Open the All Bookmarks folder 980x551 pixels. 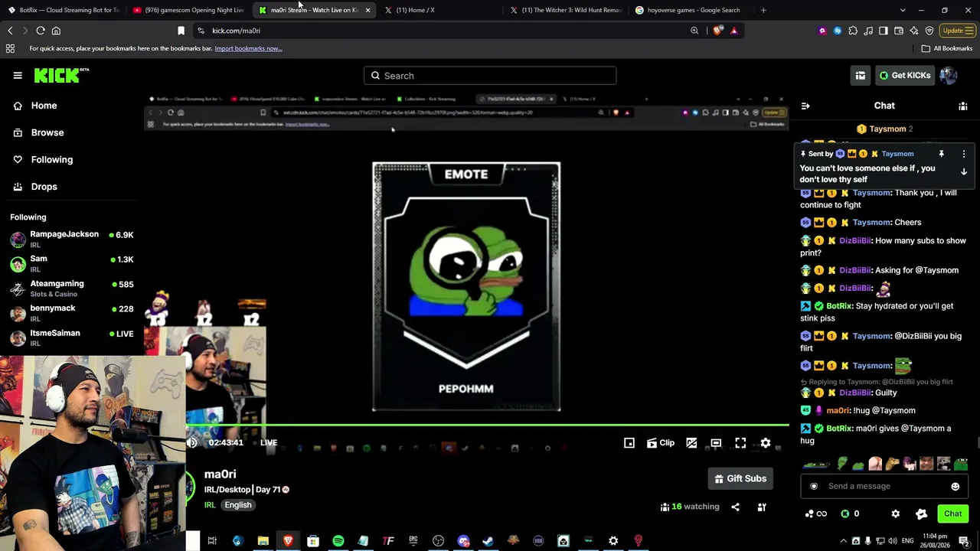947,48
